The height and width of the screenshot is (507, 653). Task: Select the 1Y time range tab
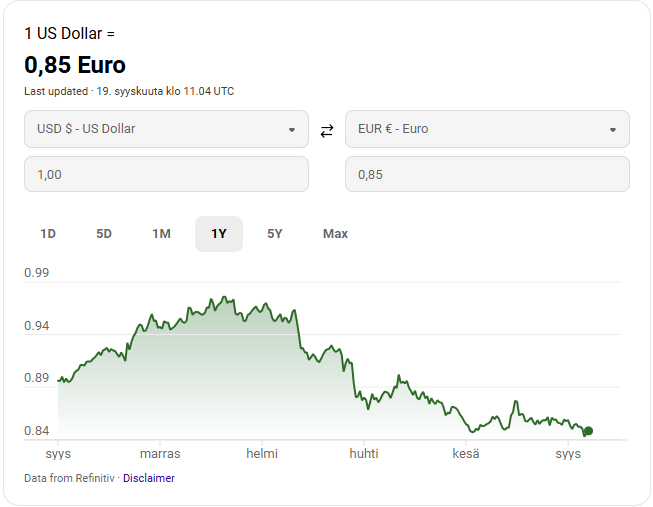[x=218, y=234]
